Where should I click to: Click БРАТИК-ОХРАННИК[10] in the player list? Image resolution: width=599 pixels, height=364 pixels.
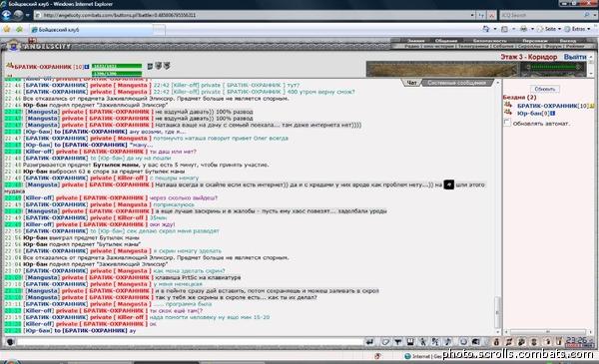point(552,106)
